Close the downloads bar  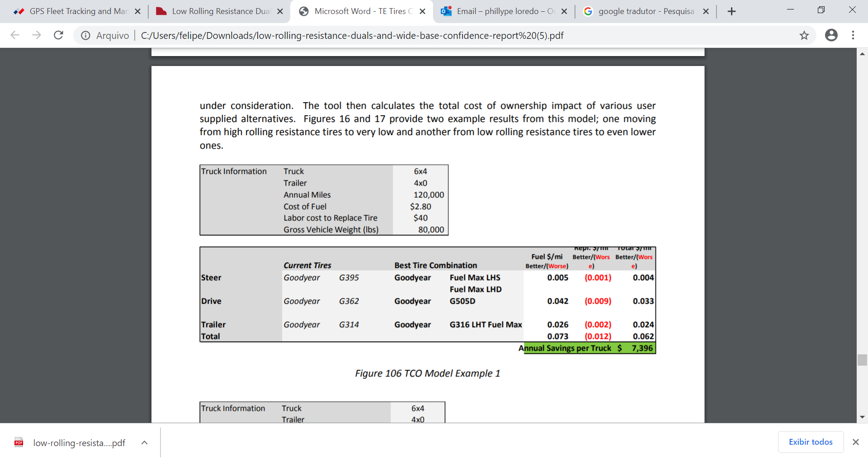(855, 442)
